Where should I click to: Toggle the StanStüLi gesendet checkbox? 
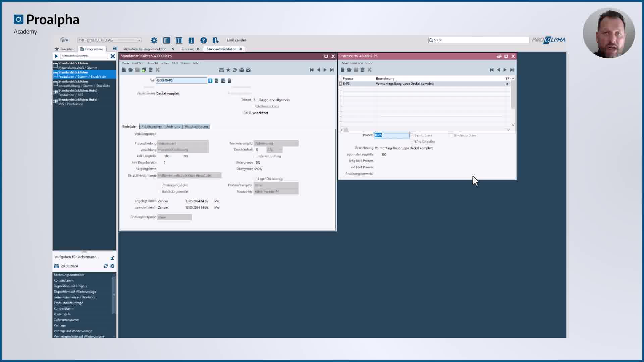(x=159, y=192)
